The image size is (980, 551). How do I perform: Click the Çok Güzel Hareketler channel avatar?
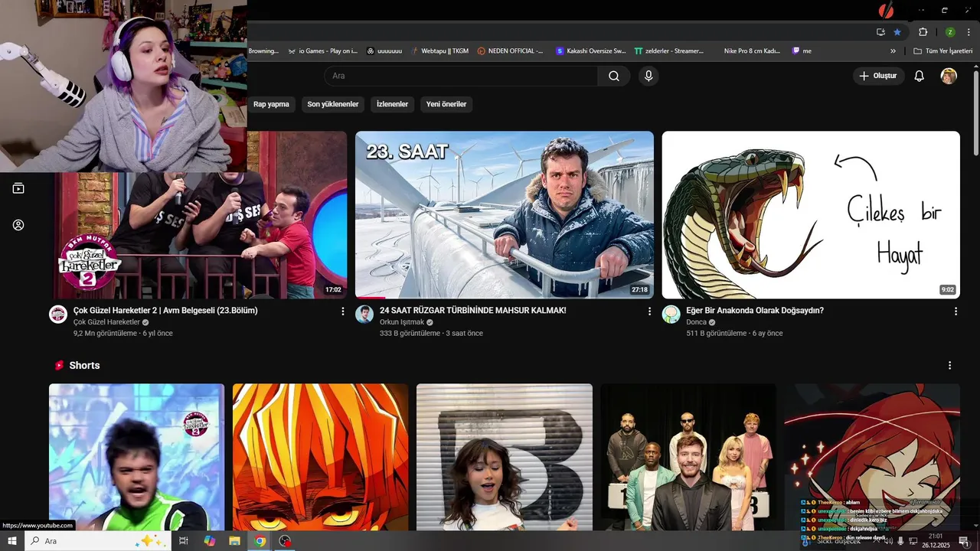pos(58,315)
